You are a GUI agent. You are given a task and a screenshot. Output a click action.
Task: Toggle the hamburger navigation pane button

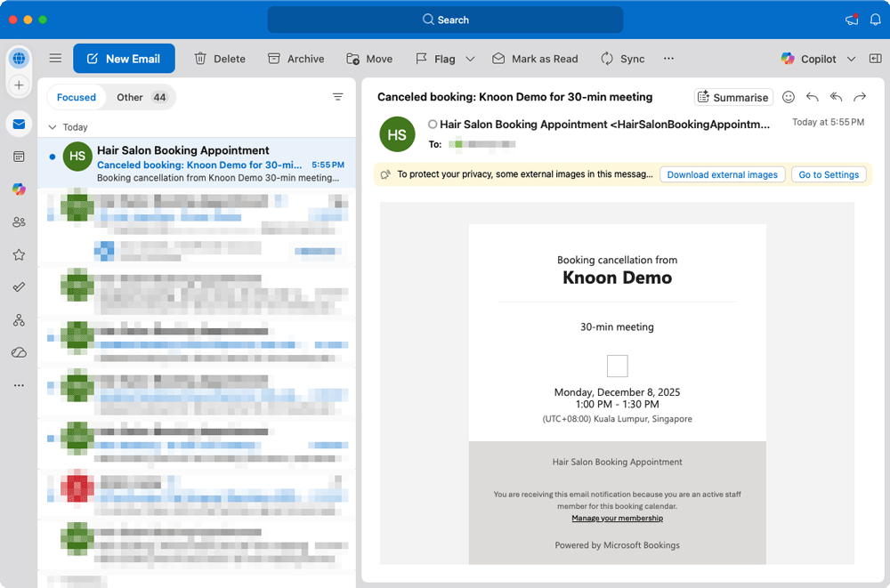tap(55, 59)
